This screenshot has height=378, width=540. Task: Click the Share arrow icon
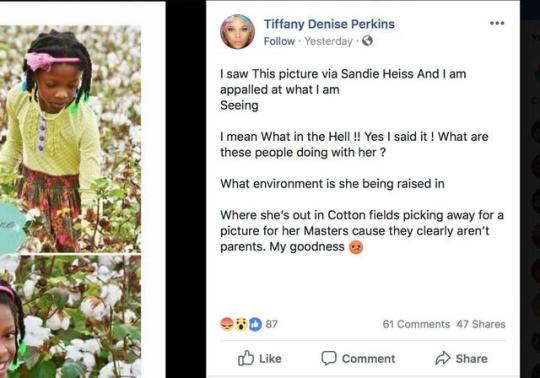click(443, 358)
